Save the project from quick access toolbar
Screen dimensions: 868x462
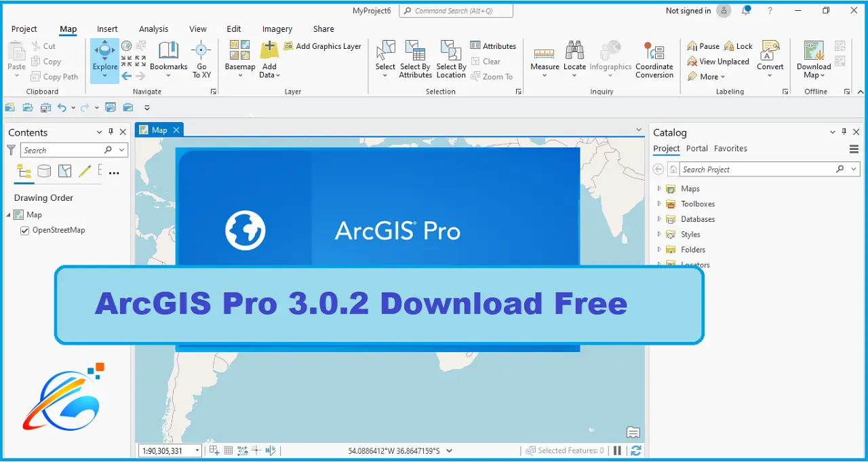tap(45, 107)
